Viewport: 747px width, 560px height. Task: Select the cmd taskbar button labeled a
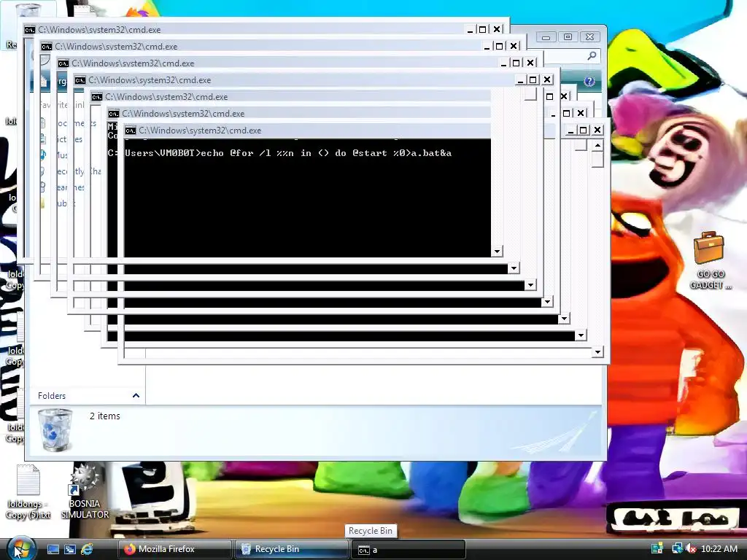click(409, 550)
